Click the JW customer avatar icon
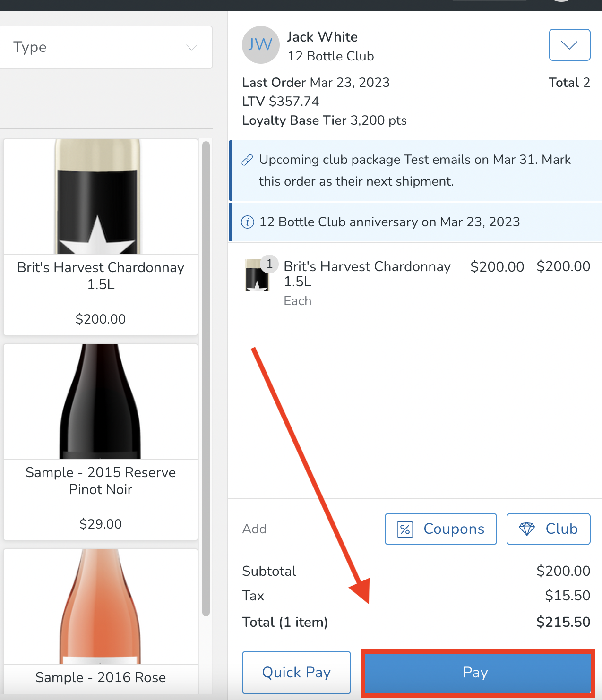 (260, 45)
